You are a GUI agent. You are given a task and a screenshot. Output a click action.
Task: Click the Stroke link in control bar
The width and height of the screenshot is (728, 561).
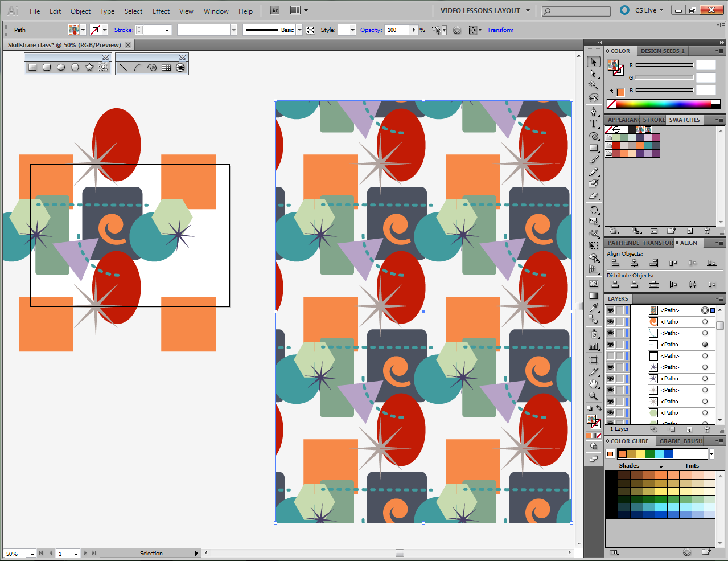pyautogui.click(x=124, y=30)
